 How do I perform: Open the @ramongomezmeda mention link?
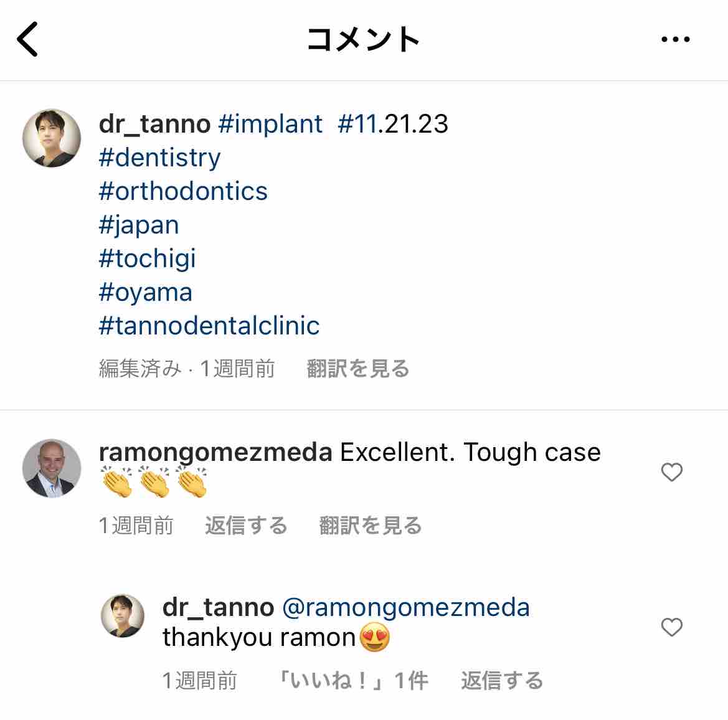pyautogui.click(x=406, y=608)
